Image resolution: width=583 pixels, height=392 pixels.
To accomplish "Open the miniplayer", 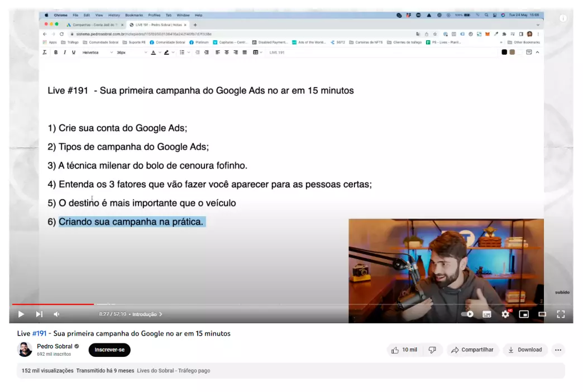I will (x=524, y=314).
